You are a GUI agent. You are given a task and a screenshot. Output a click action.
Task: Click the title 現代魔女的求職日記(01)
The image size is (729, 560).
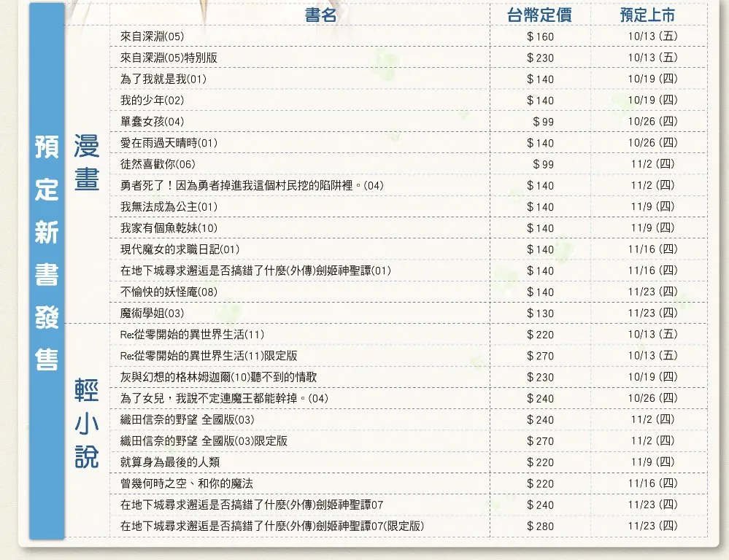point(180,249)
